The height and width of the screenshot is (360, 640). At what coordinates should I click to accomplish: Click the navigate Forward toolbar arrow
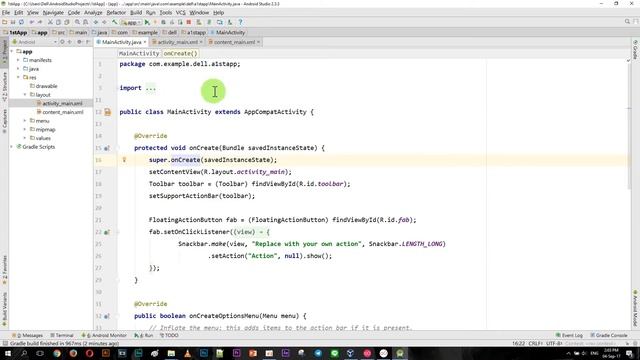point(104,22)
